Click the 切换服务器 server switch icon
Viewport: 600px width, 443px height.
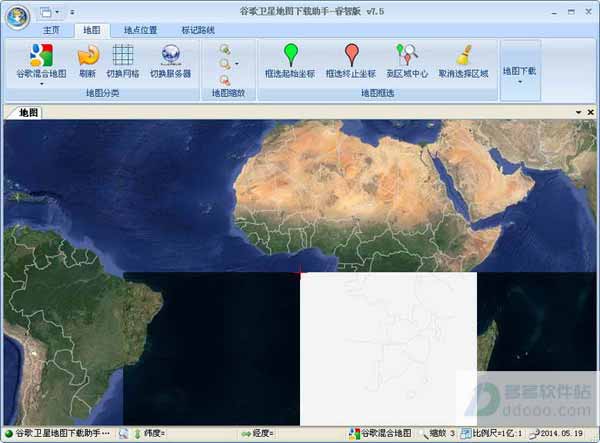[x=170, y=55]
